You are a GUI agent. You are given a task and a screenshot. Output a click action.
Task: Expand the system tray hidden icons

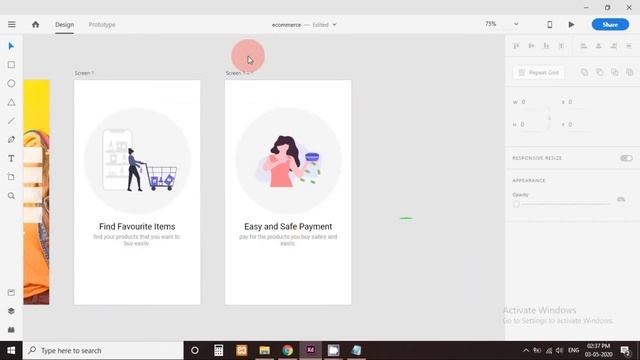526,350
